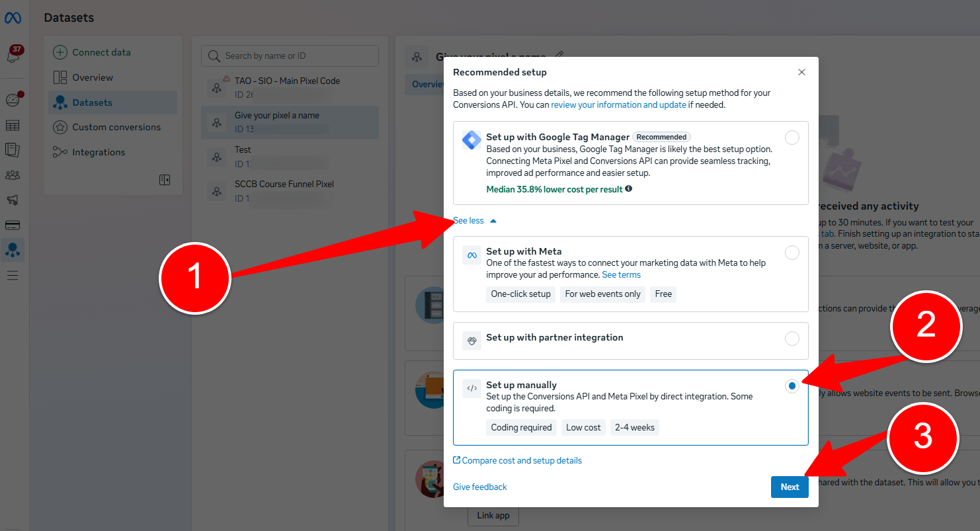The width and height of the screenshot is (980, 531).
Task: Select SCCB Course Funnel Pixel dataset
Action: (x=290, y=190)
